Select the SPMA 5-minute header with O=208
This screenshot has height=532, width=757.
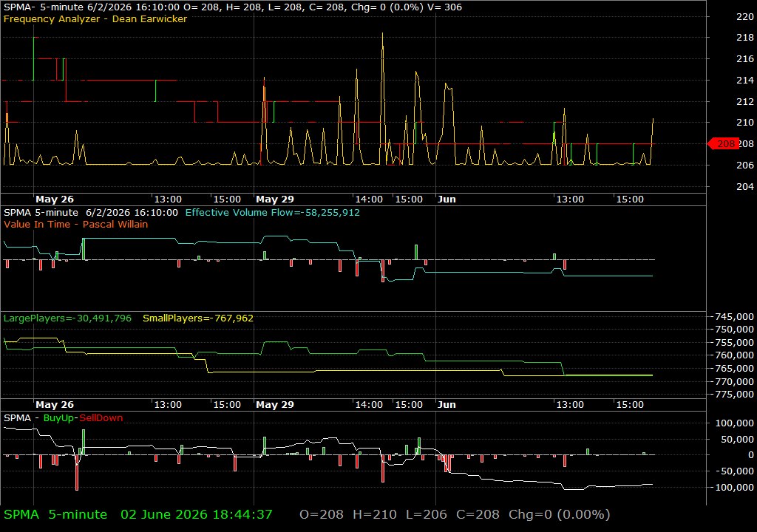(x=233, y=7)
